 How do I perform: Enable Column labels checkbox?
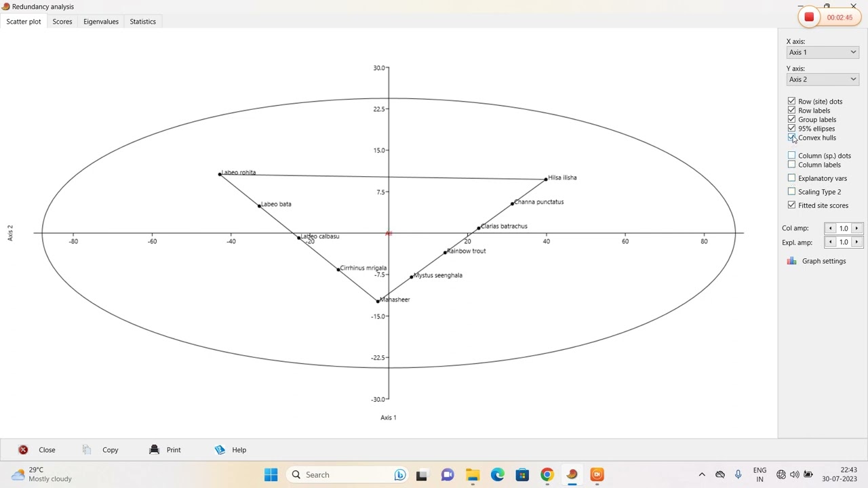(x=791, y=165)
